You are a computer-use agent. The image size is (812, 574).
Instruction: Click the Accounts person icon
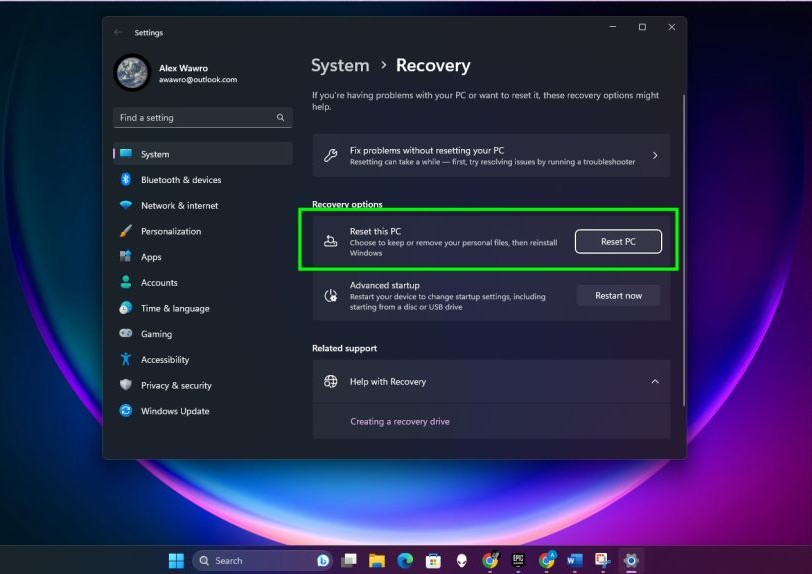(126, 282)
